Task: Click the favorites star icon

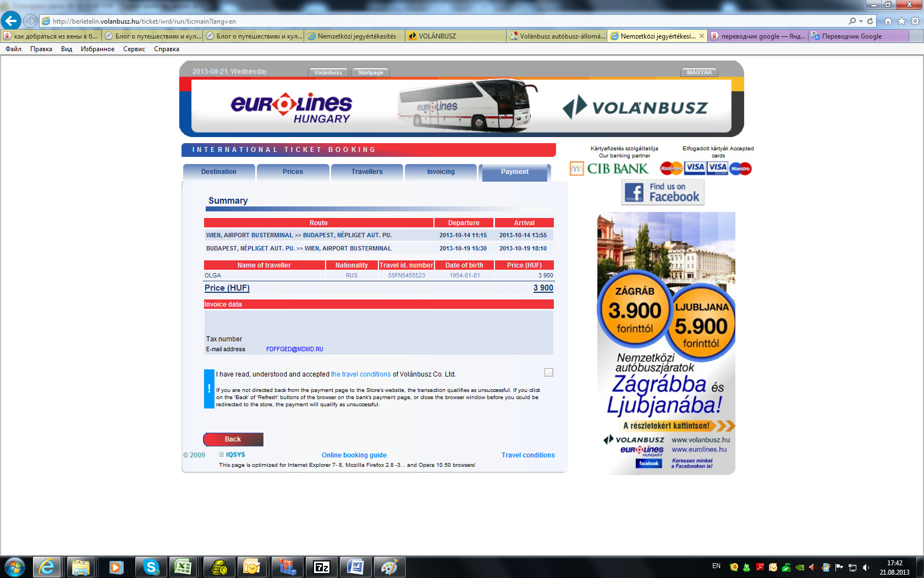Action: (x=901, y=21)
